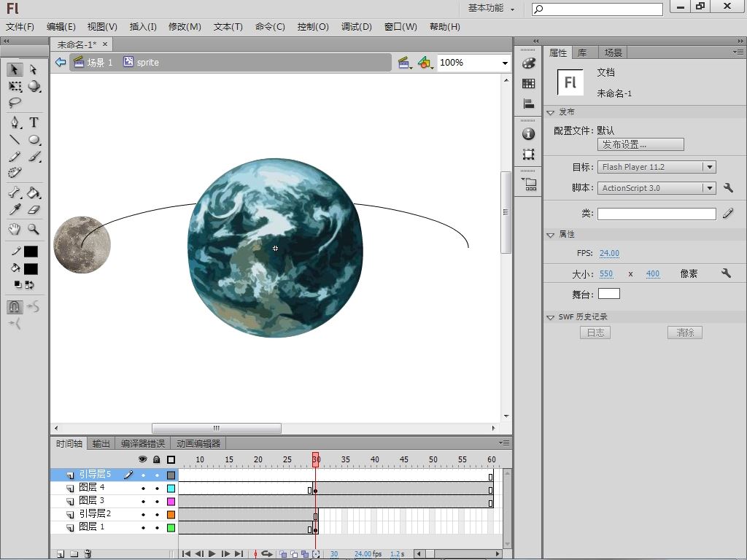Toggle lock dot for 图层 1 layer
747x560 pixels.
tap(156, 528)
